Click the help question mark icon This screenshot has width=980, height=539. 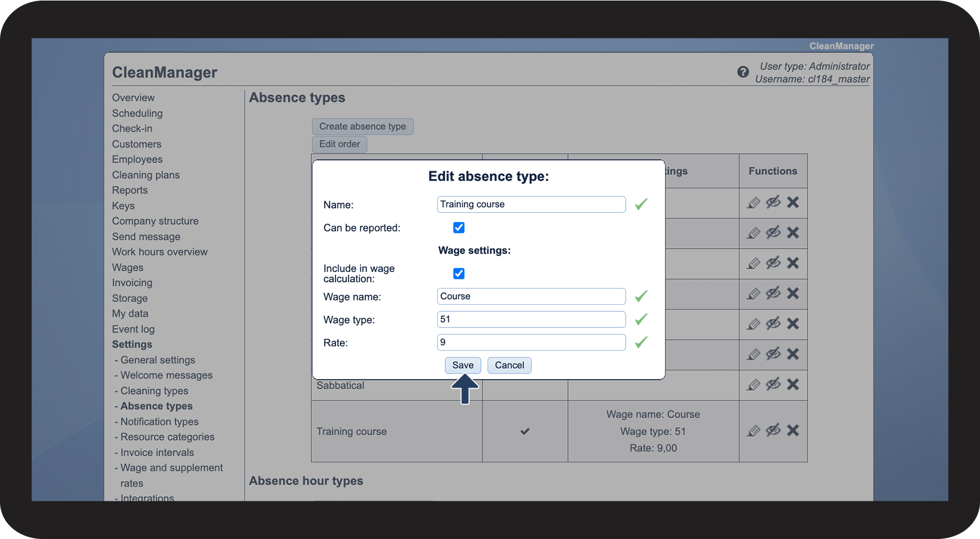[743, 72]
